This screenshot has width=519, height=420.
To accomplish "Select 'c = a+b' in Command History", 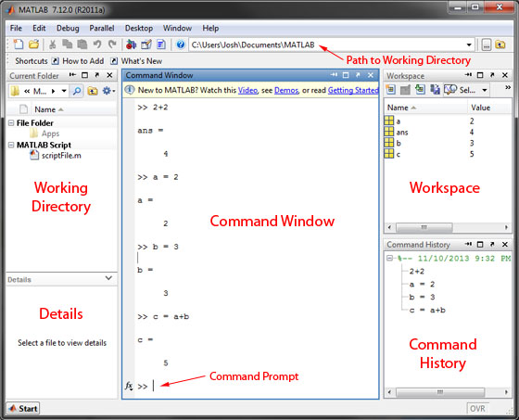I will pyautogui.click(x=427, y=311).
